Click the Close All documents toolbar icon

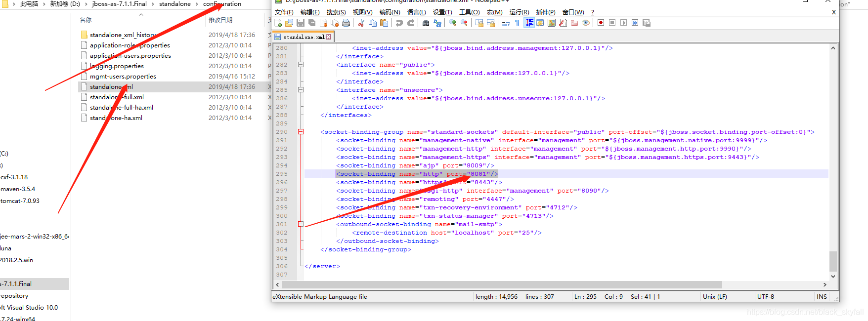coord(335,23)
